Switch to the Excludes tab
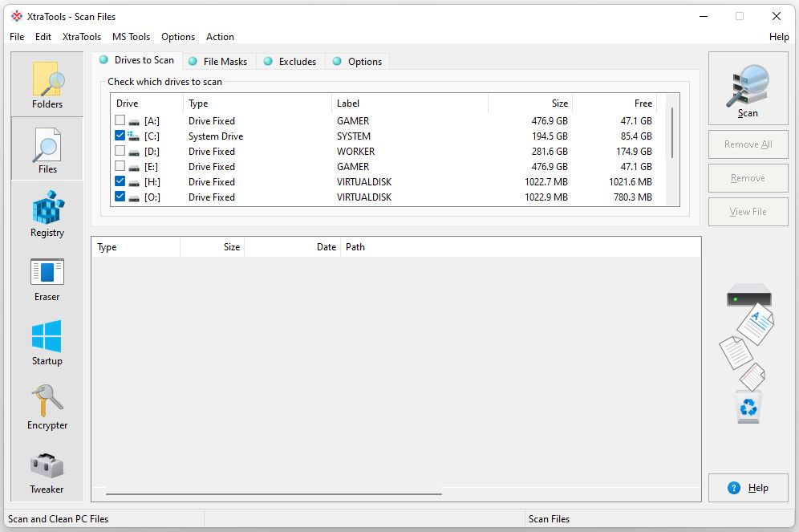799x532 pixels. coord(290,62)
